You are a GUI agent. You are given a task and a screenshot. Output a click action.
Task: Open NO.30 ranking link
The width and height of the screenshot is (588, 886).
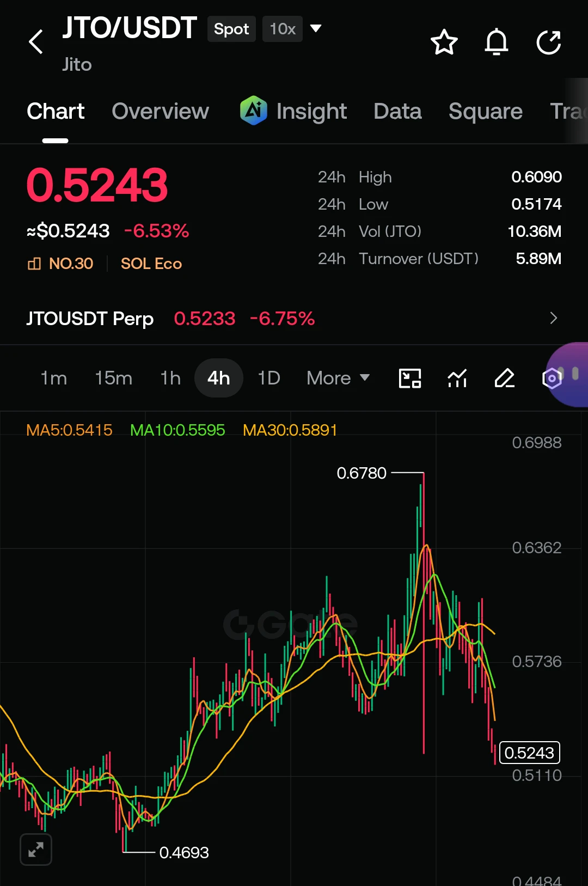point(71,264)
